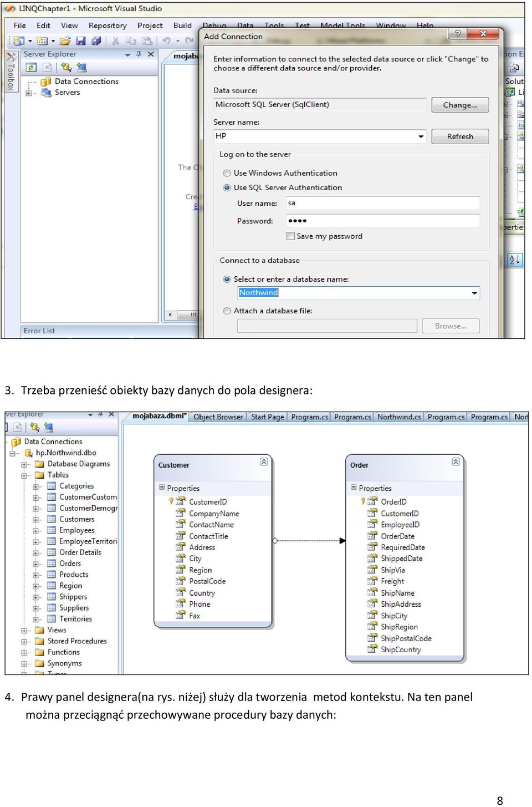Screen dimensions: 532x807
Task: Click Connect to Server icon beside Add Connection dialog
Action: [x=82, y=67]
